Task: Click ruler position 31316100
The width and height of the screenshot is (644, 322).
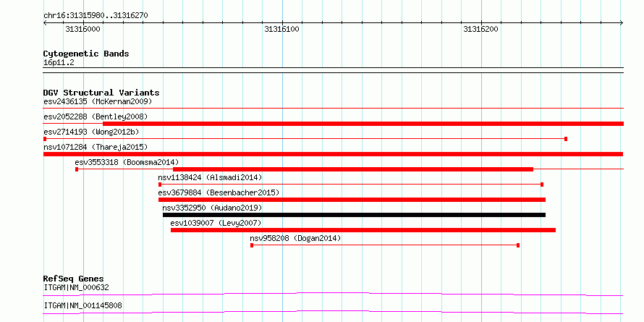Action: pos(281,29)
